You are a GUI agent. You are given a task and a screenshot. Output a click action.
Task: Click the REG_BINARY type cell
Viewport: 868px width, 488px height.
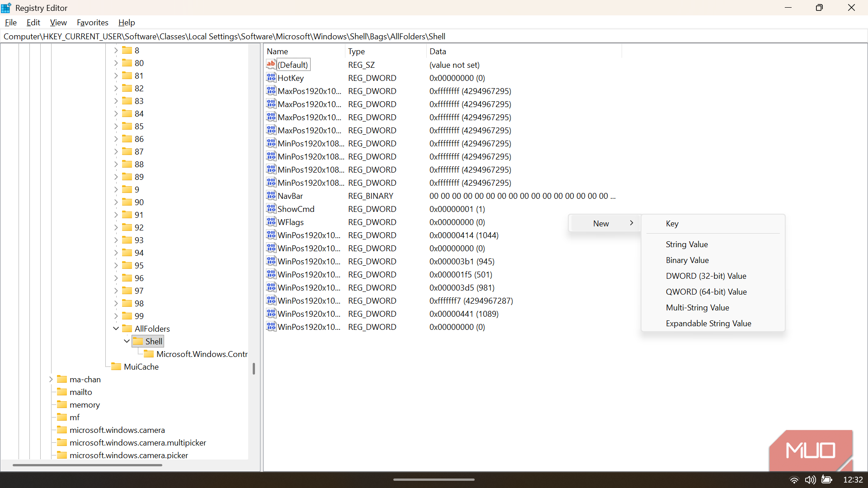[x=371, y=196]
